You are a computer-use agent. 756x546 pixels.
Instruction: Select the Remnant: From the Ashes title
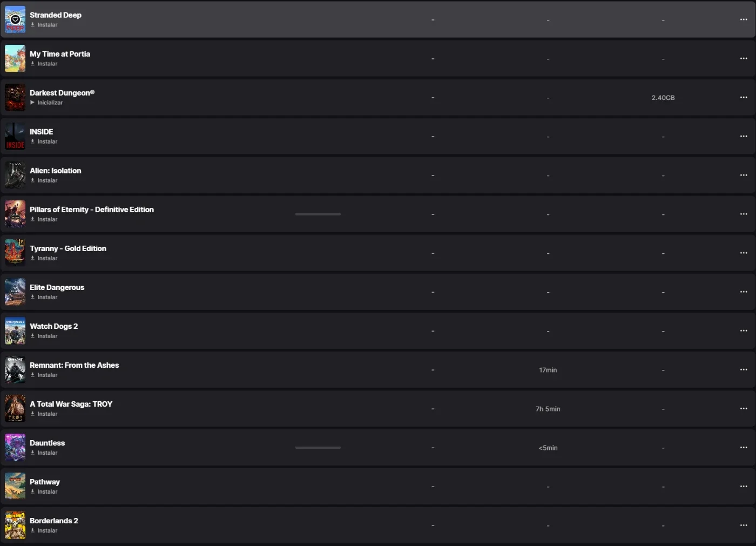click(x=75, y=365)
